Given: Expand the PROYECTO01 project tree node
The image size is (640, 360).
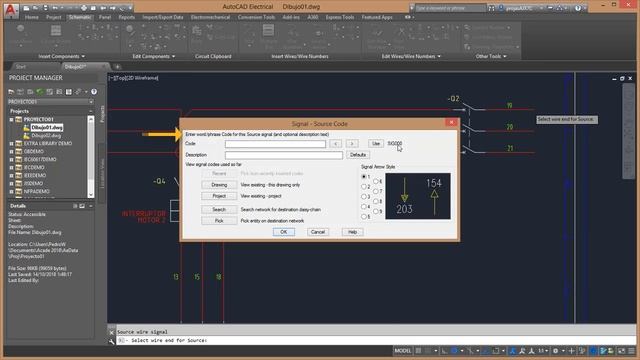Looking at the screenshot, I should pyautogui.click(x=11, y=120).
